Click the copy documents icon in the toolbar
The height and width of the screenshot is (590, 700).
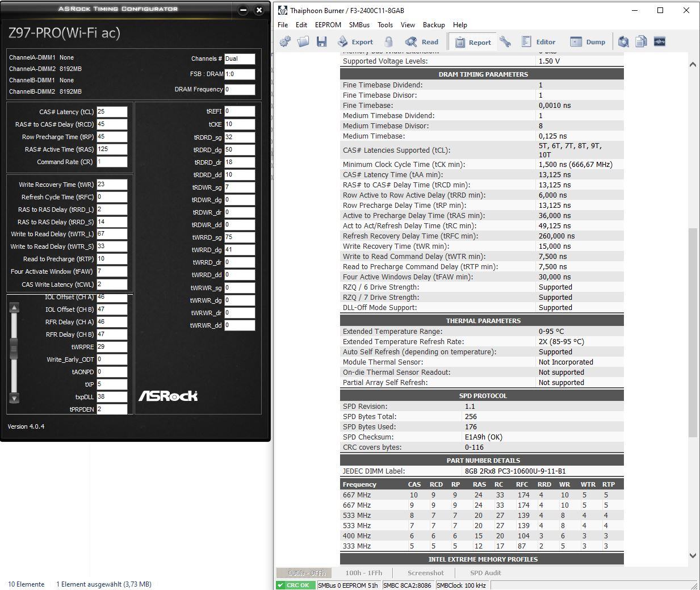641,41
